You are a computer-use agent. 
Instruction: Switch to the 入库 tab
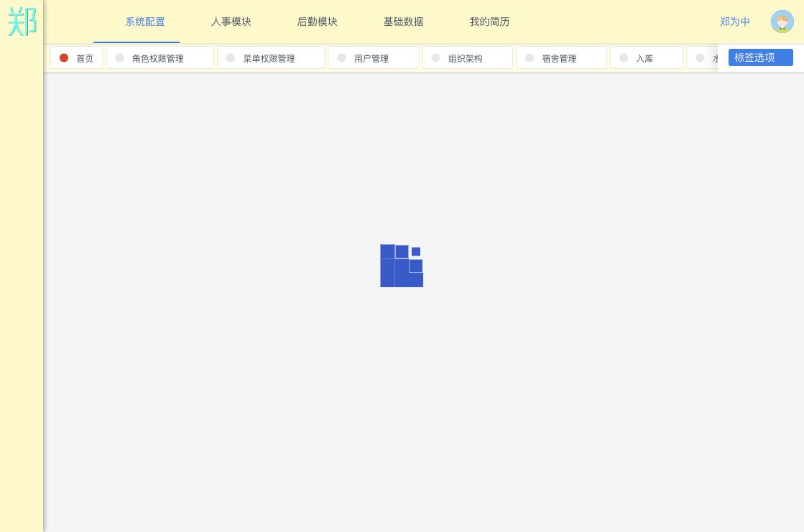[647, 57]
